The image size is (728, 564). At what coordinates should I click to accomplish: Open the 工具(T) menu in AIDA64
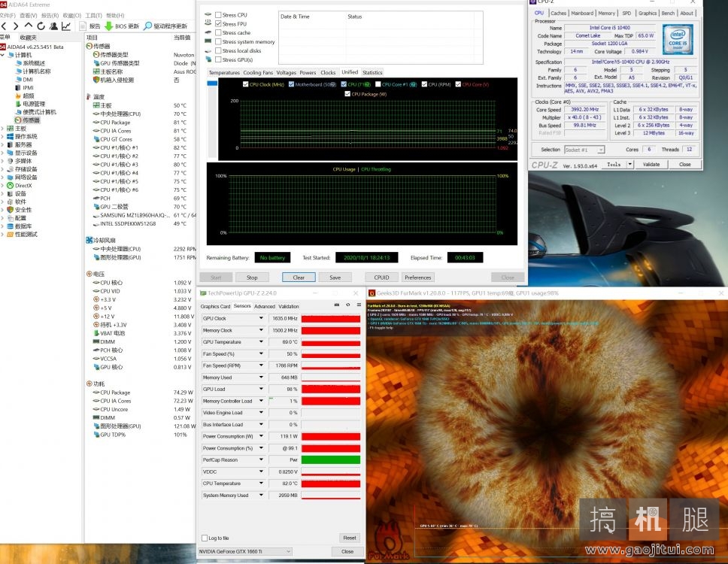pos(93,15)
